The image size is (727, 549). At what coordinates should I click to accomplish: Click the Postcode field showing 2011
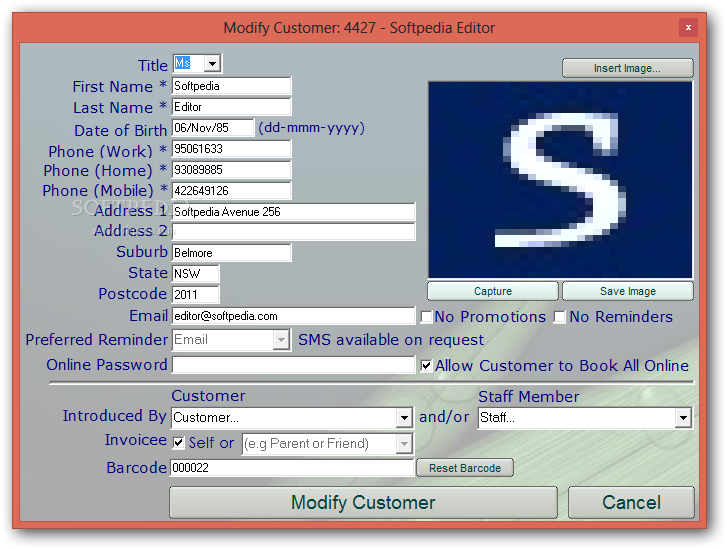click(195, 294)
